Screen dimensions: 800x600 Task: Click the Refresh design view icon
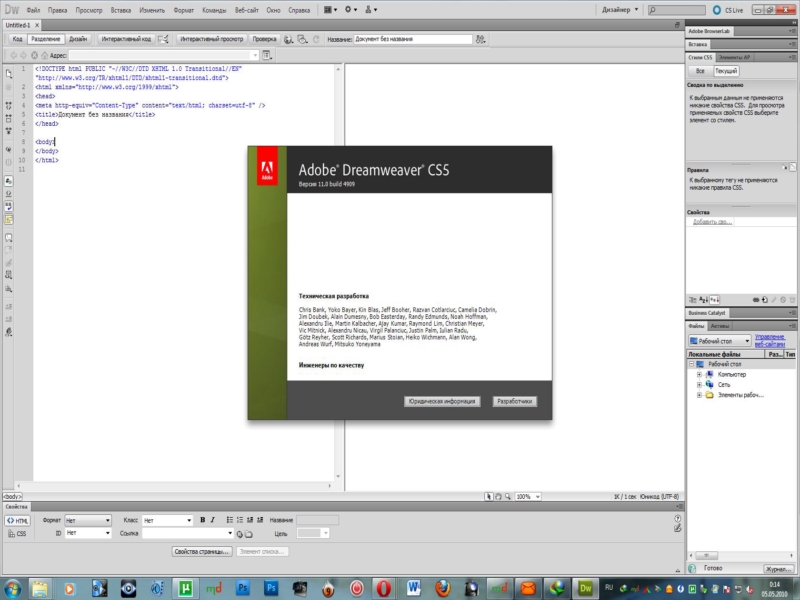point(316,39)
